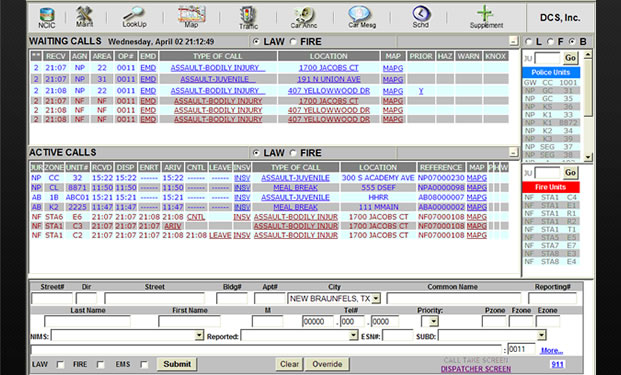The image size is (621, 375).
Task: Select LAW radio in Waiting Calls
Action: pyautogui.click(x=256, y=42)
